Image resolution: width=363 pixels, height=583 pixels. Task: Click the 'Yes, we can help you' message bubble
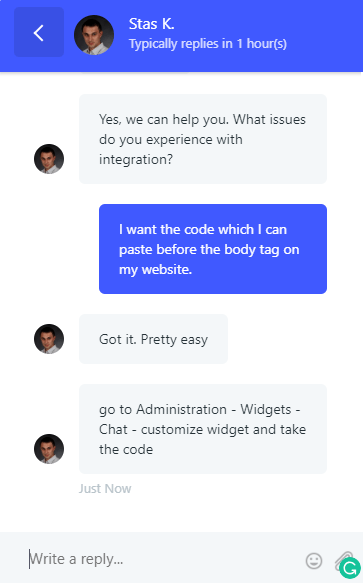203,139
